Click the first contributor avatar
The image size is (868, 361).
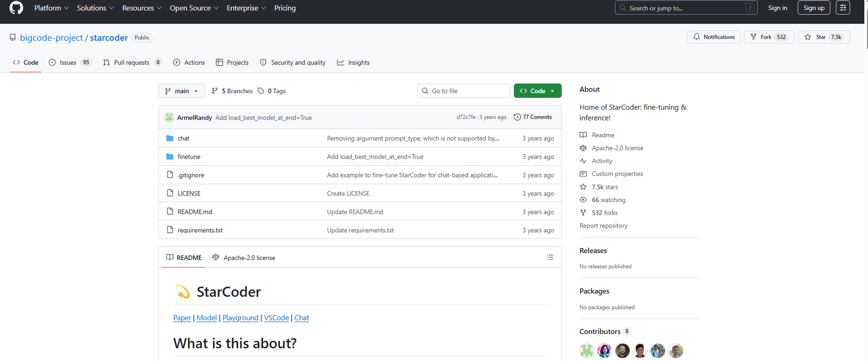point(586,351)
